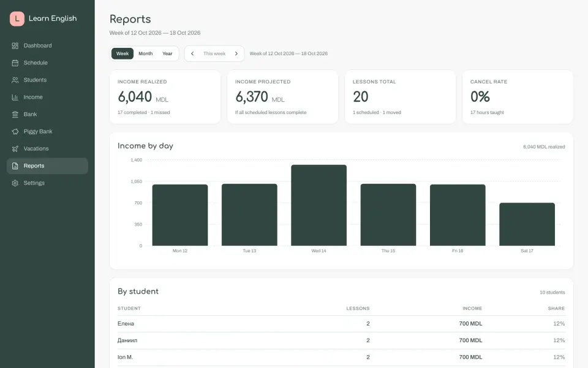Screen dimensions: 588x368
Task: Click the Cancel Rate 0% value
Action: [480, 97]
